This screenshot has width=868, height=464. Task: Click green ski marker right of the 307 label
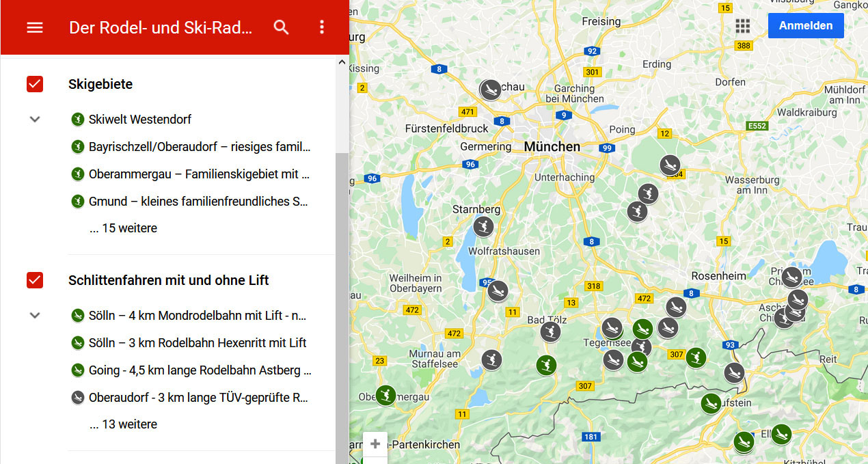[x=696, y=357]
